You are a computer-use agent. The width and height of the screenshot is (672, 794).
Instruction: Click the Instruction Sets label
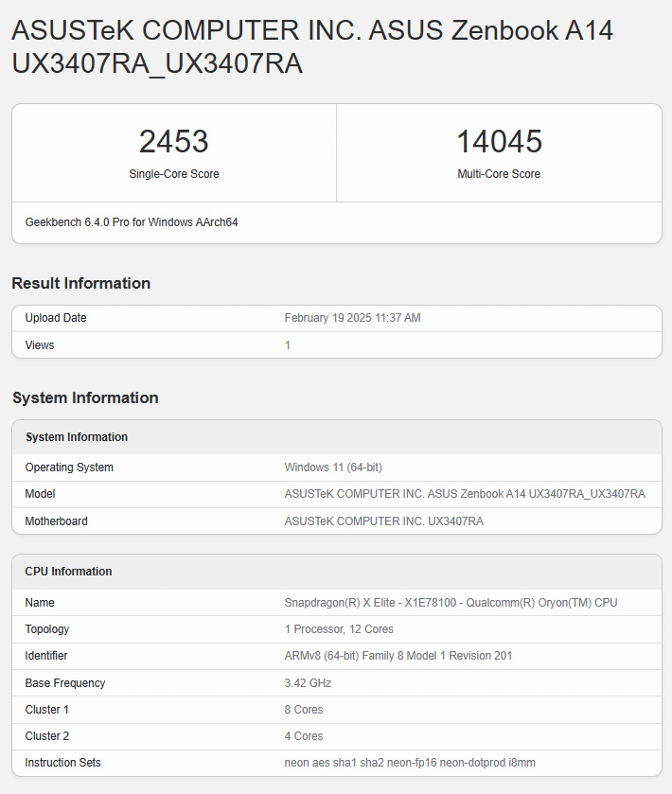62,763
